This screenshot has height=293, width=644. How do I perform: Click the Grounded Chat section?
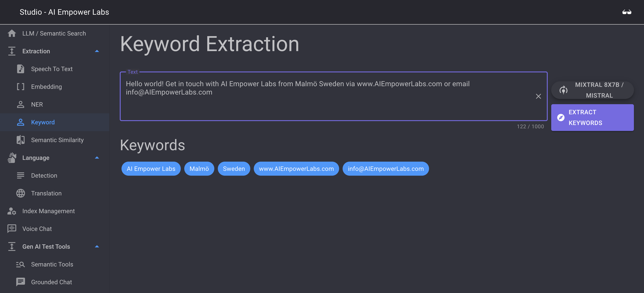(51, 282)
